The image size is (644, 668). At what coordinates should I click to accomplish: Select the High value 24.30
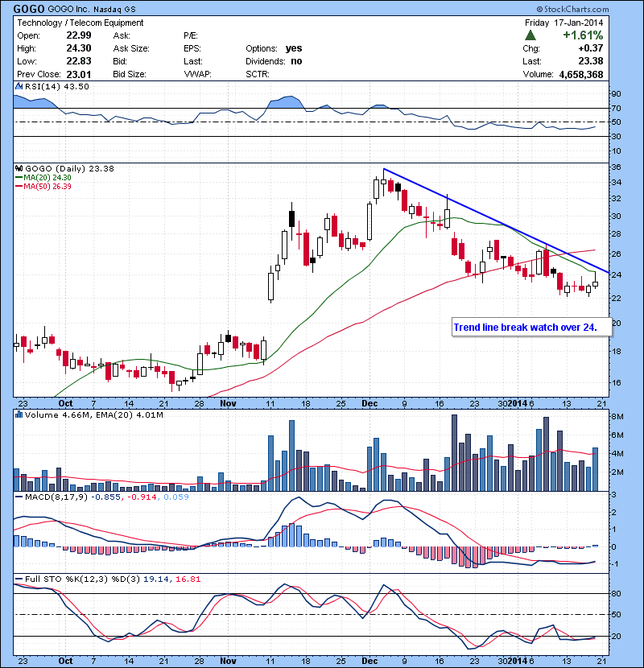tap(79, 48)
